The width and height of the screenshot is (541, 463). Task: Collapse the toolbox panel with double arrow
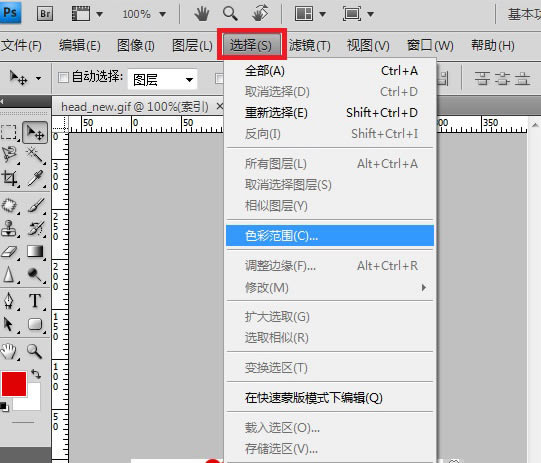(x=2, y=101)
